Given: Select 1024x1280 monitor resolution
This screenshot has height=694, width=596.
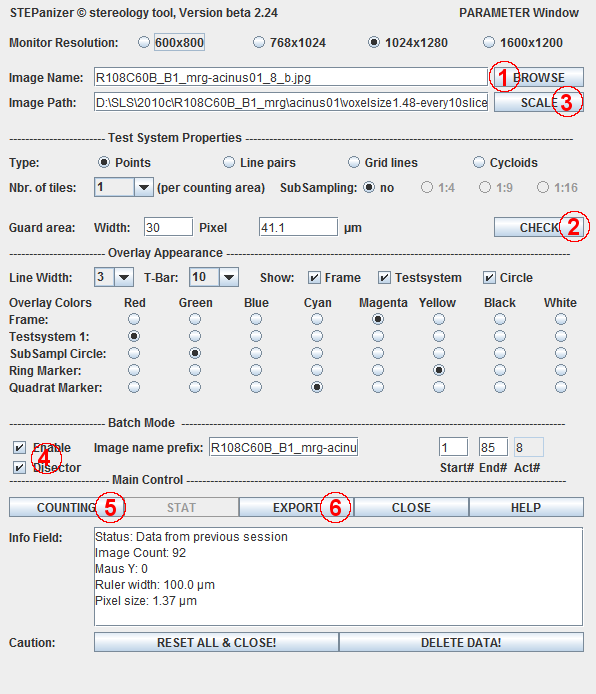Looking at the screenshot, I should [374, 42].
